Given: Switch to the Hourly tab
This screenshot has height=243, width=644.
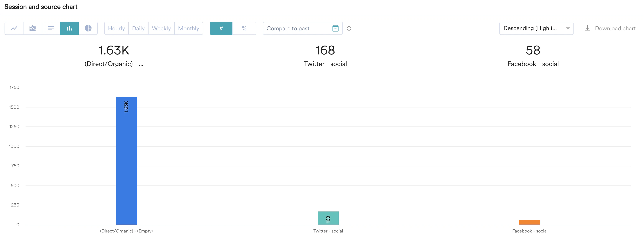Looking at the screenshot, I should (116, 28).
